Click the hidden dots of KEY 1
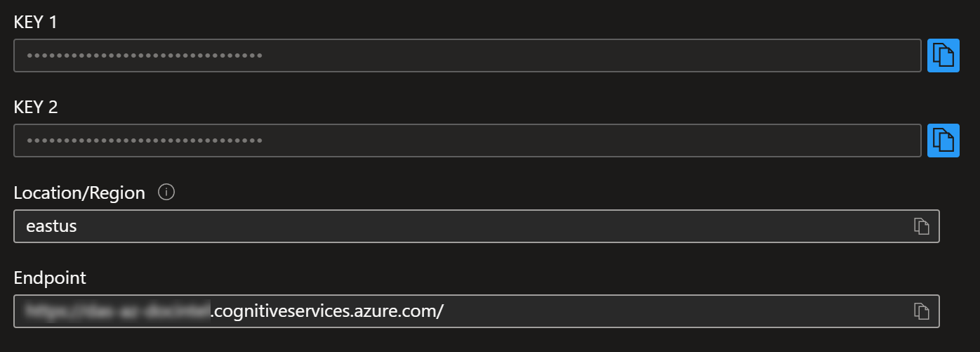This screenshot has width=980, height=352. (x=145, y=56)
